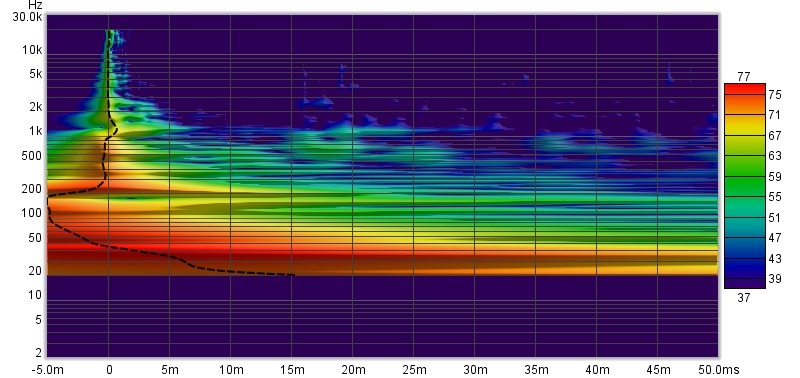800x378 pixels.
Task: Select the "1k" frequency axis label
Action: 36,131
